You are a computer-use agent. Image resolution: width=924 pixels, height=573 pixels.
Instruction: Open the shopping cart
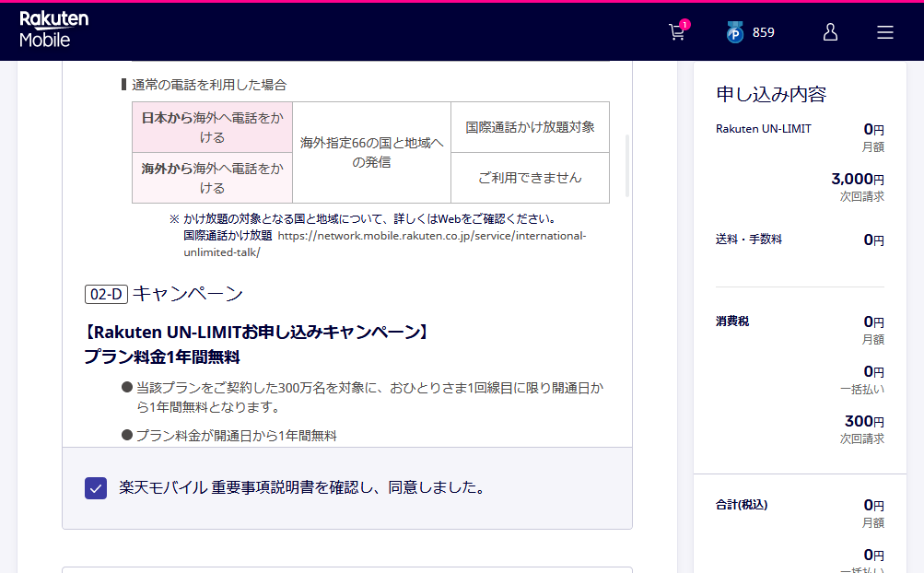(x=676, y=33)
